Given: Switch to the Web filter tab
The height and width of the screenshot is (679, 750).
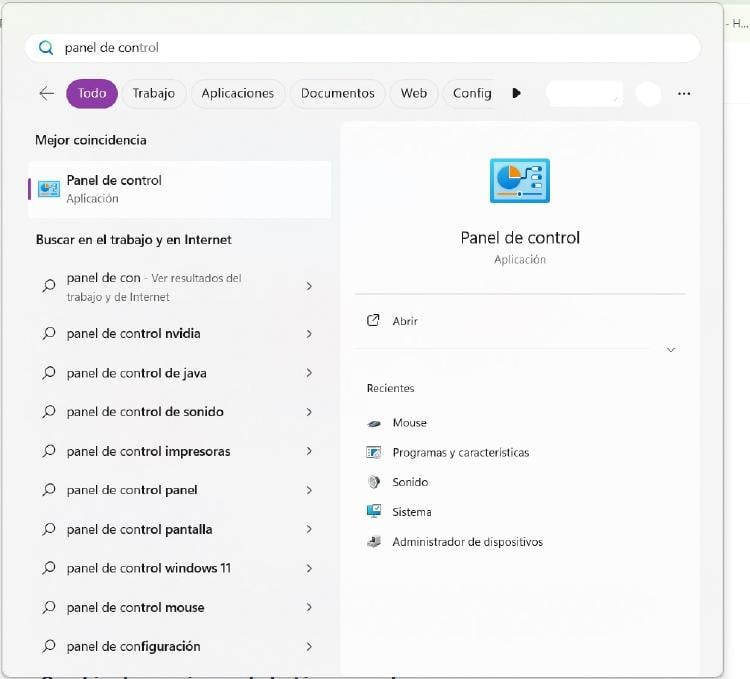Looking at the screenshot, I should click(x=413, y=93).
